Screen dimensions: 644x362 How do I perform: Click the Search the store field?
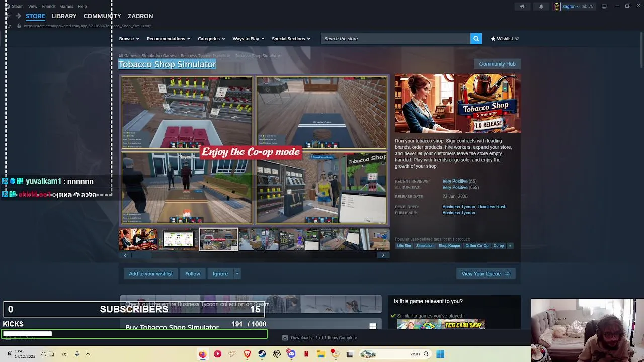click(x=395, y=39)
